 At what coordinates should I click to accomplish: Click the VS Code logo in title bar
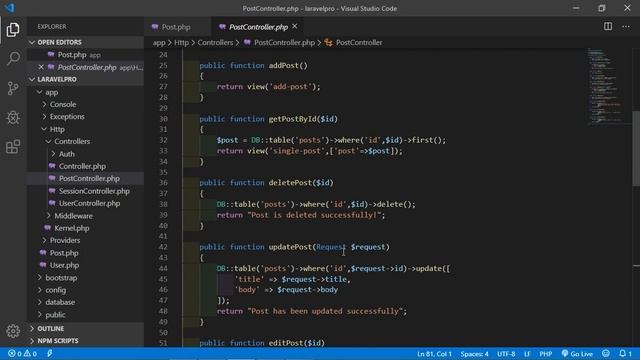[10, 8]
